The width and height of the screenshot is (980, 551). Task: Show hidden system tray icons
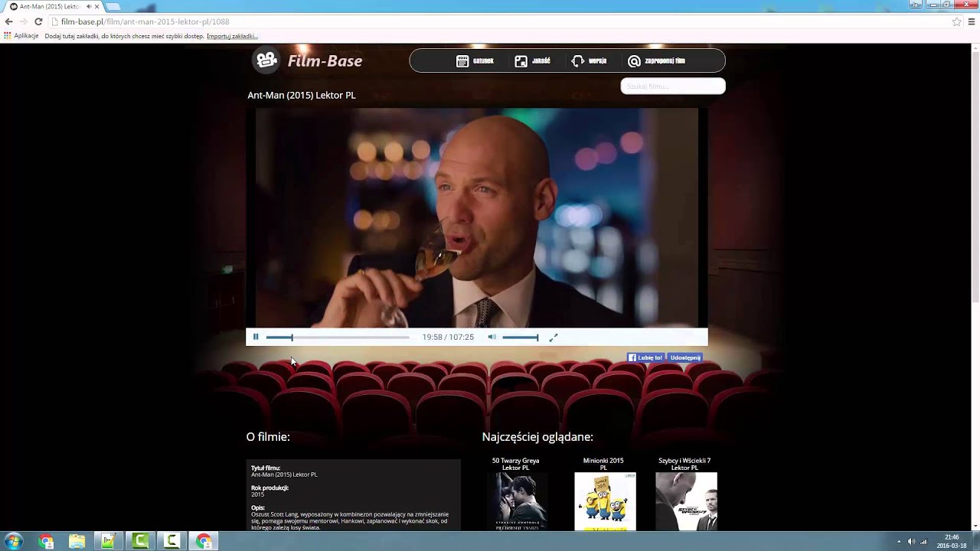pos(900,541)
